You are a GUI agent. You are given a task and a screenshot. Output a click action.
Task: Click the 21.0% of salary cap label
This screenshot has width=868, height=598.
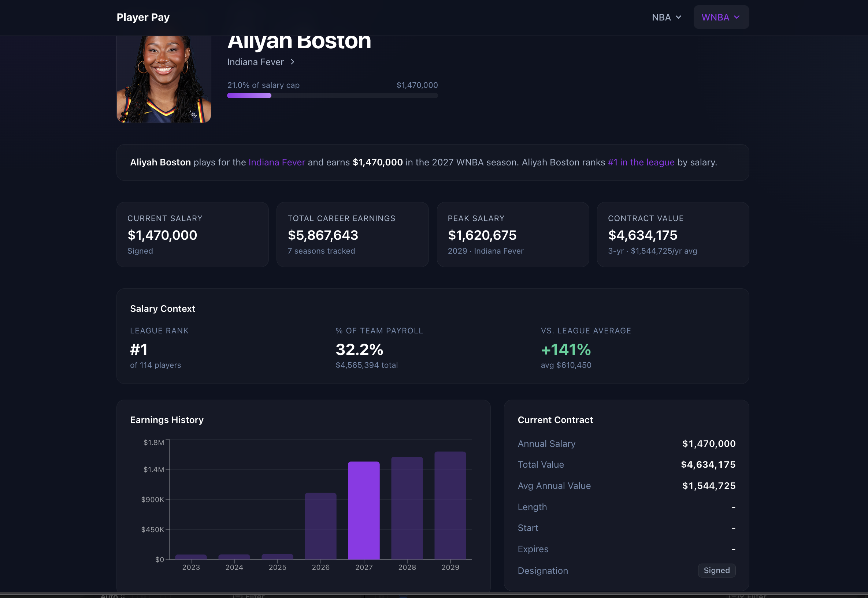click(263, 85)
